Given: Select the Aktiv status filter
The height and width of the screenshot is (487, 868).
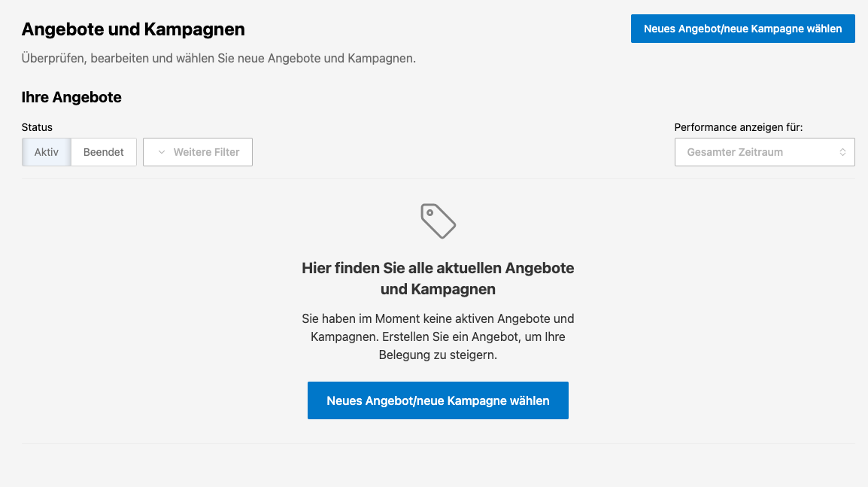Looking at the screenshot, I should coord(46,152).
